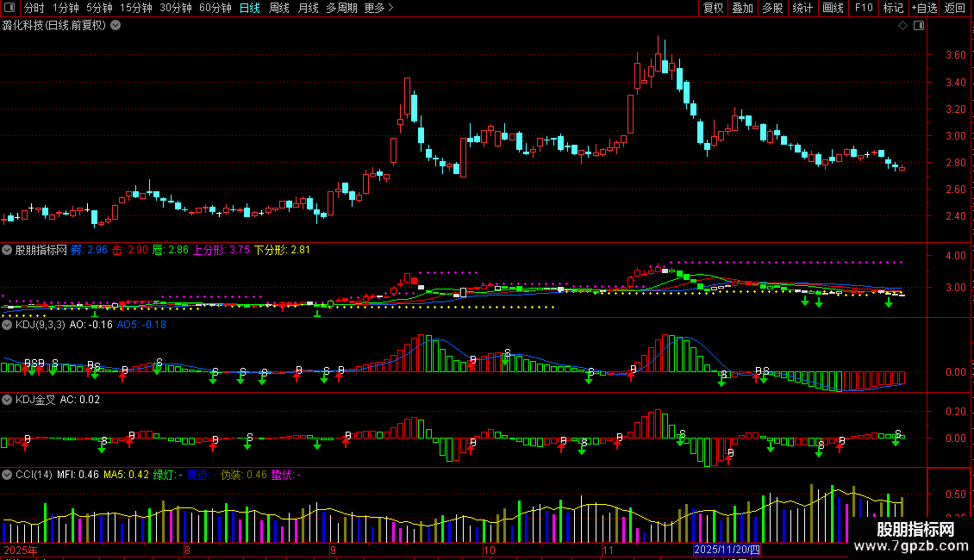Switch to 1分钟 period
Viewport: 974px width, 560px height.
click(66, 8)
